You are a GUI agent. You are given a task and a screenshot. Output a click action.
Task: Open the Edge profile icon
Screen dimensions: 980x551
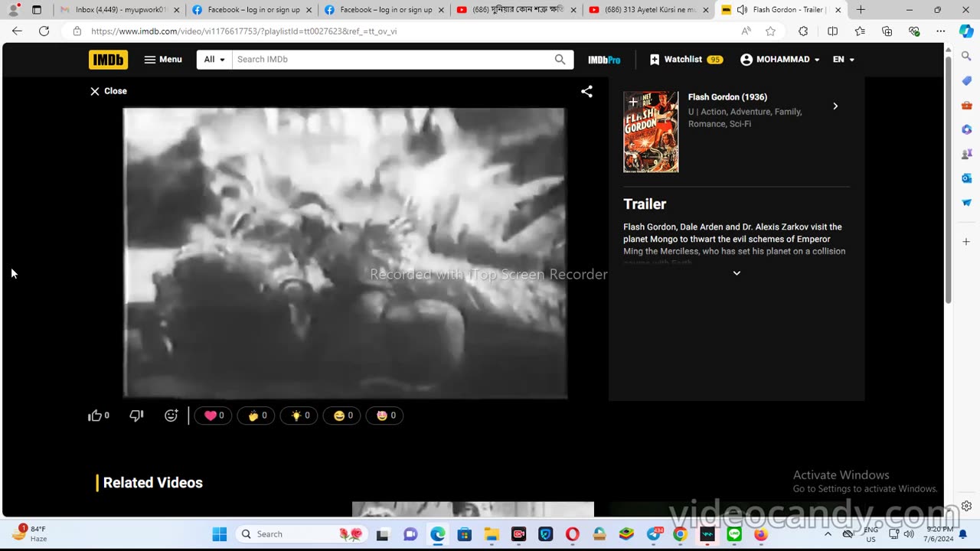click(14, 10)
